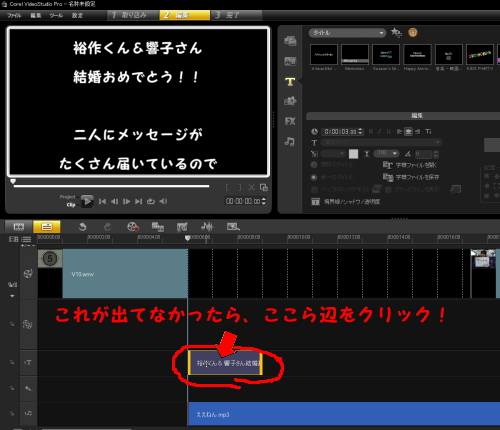Open border/shadow/transparency settings

[x=345, y=202]
